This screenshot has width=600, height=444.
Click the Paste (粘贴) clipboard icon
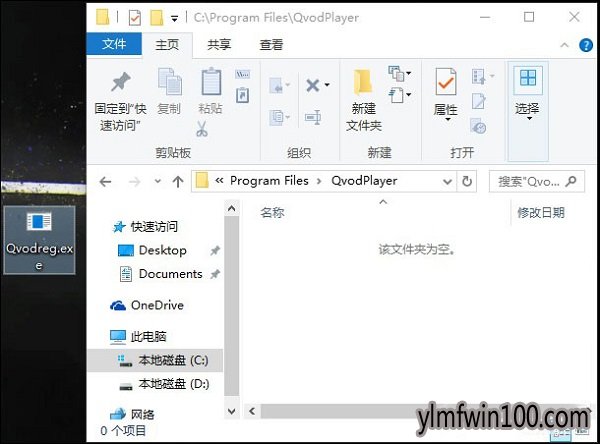point(211,81)
